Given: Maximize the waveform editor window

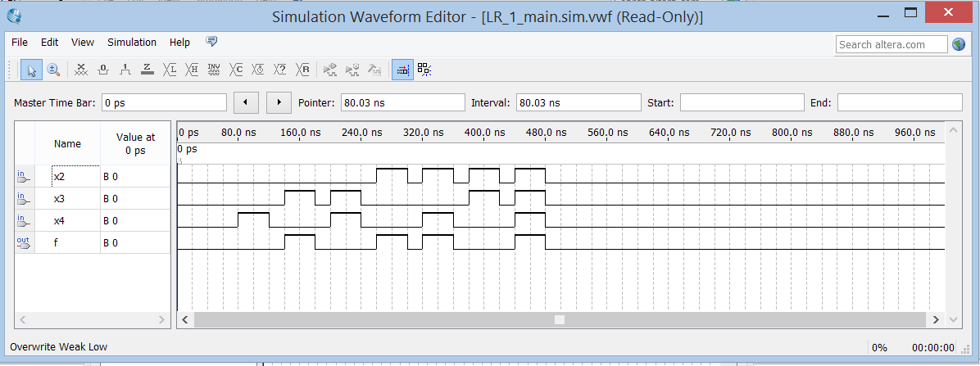Looking at the screenshot, I should tap(910, 12).
